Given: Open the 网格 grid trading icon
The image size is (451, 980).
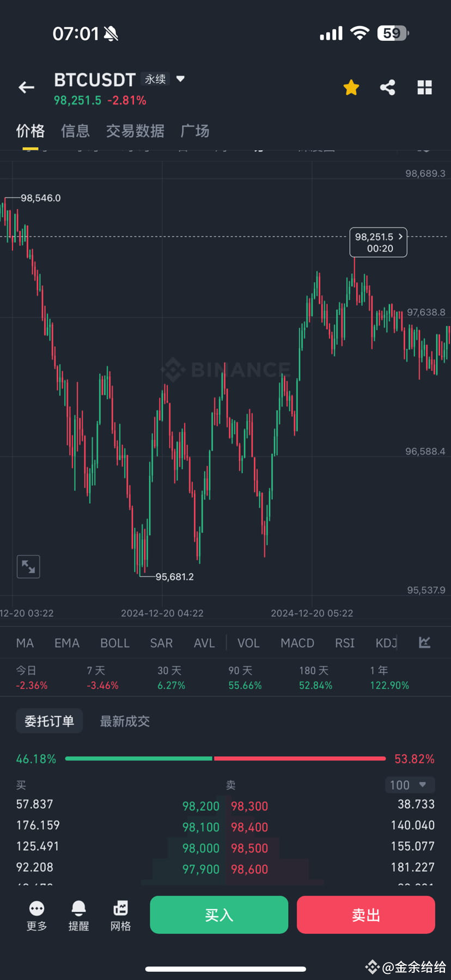Looking at the screenshot, I should point(120,909).
